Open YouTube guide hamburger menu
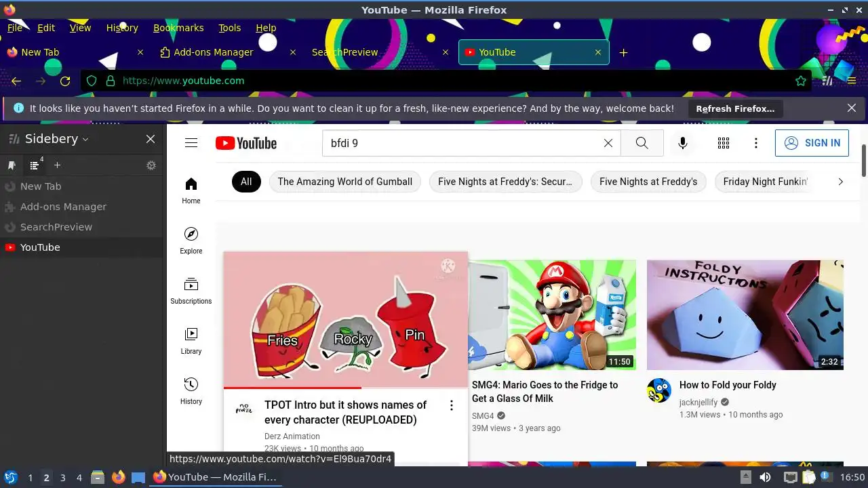 [x=191, y=143]
